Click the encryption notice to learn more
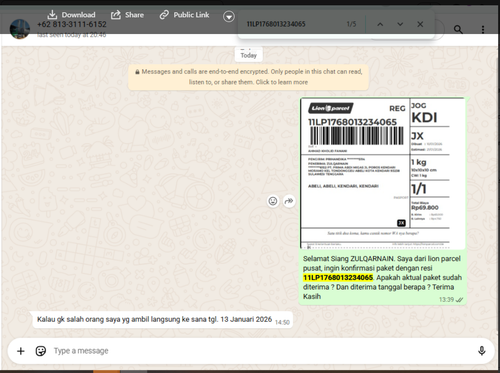Screen dimensions: 500x373 [x=248, y=77]
